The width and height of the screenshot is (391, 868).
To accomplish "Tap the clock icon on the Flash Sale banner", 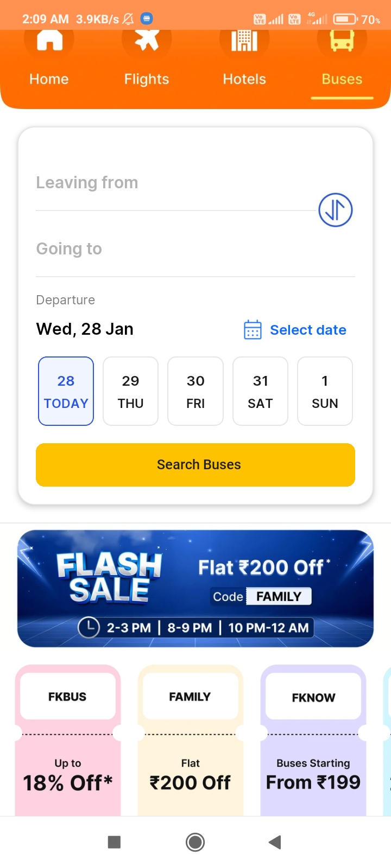I will coord(89,628).
